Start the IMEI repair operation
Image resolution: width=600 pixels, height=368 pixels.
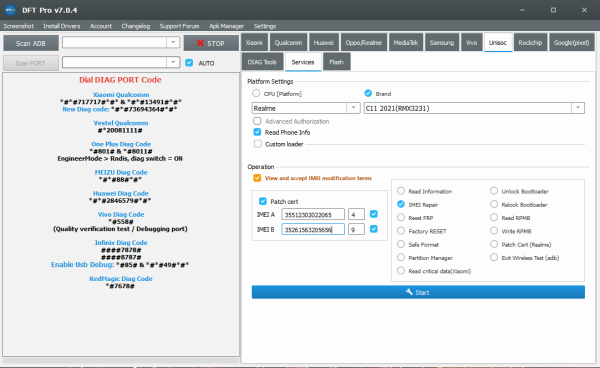tap(418, 292)
